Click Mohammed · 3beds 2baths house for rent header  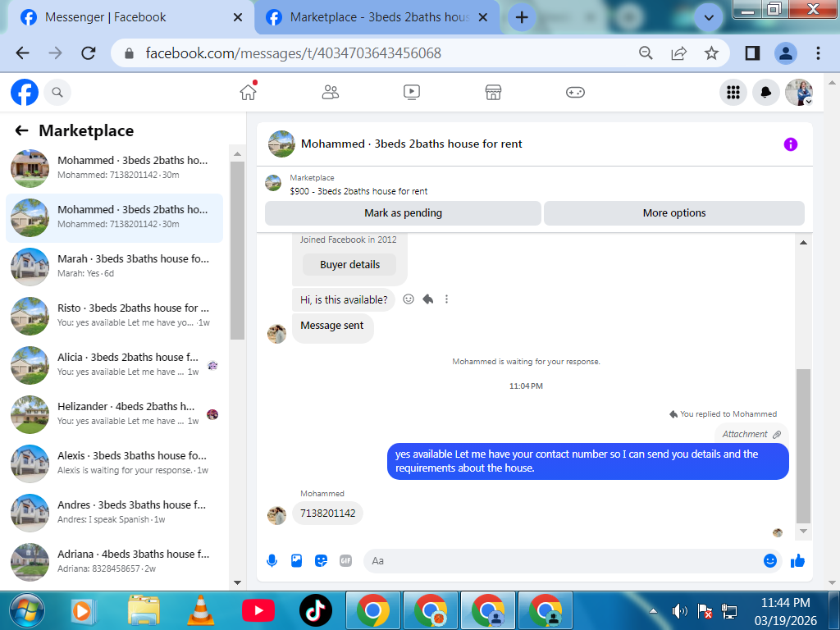point(412,144)
